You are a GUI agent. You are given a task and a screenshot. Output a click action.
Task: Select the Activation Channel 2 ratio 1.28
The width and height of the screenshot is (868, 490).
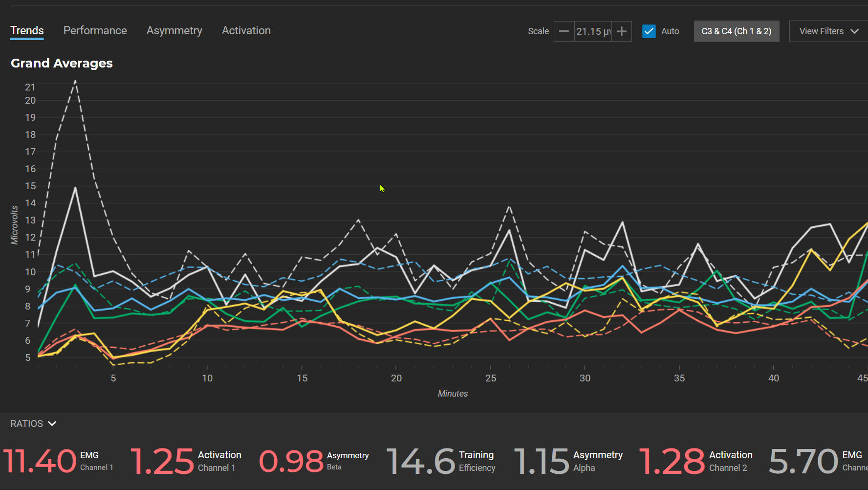tap(672, 461)
